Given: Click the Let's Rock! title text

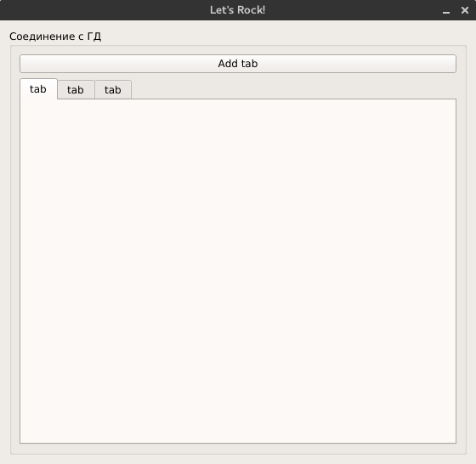Looking at the screenshot, I should (238, 10).
